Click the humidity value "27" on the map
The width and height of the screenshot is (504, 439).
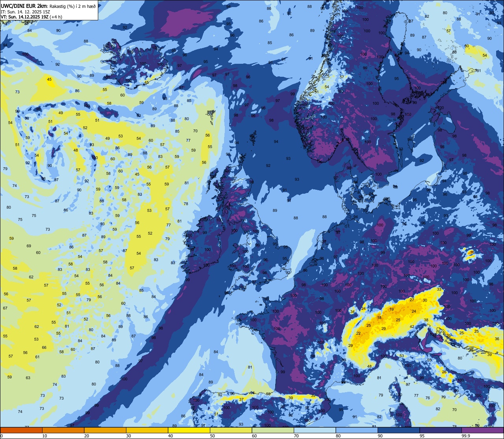point(412,300)
